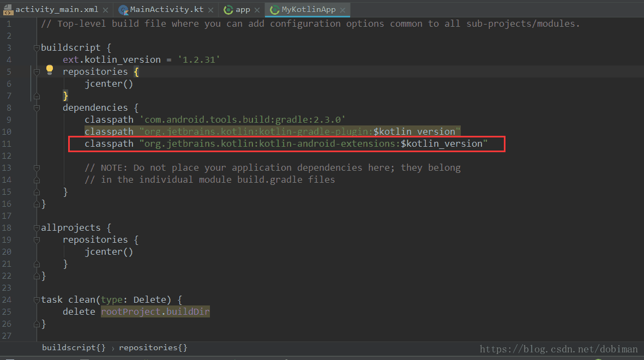The height and width of the screenshot is (360, 644).
Task: Collapse the dependencies block at line 8
Action: click(37, 108)
